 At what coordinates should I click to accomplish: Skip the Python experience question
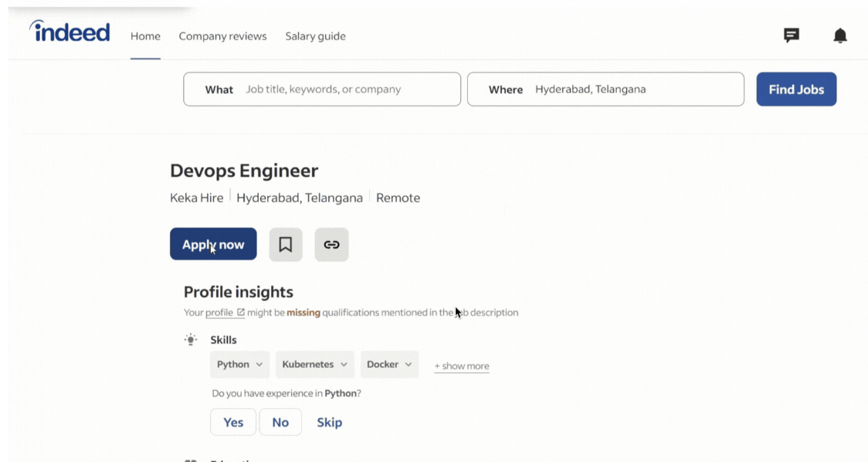329,423
